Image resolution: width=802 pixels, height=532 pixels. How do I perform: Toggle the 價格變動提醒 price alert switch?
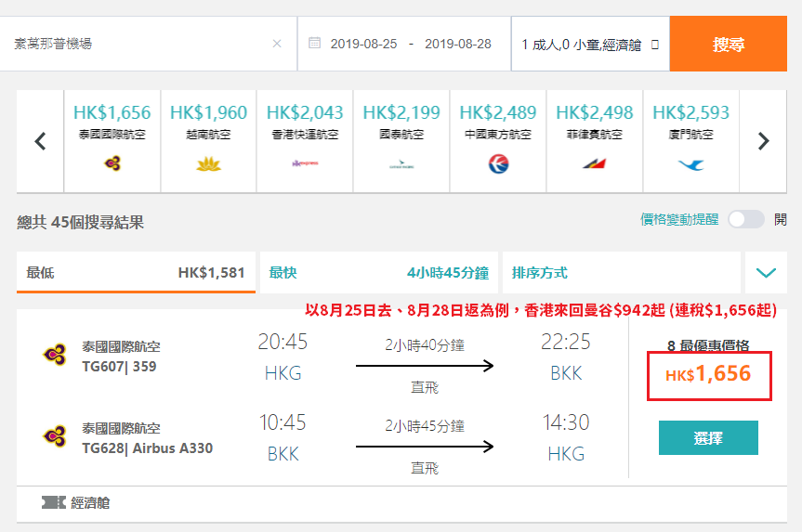746,220
